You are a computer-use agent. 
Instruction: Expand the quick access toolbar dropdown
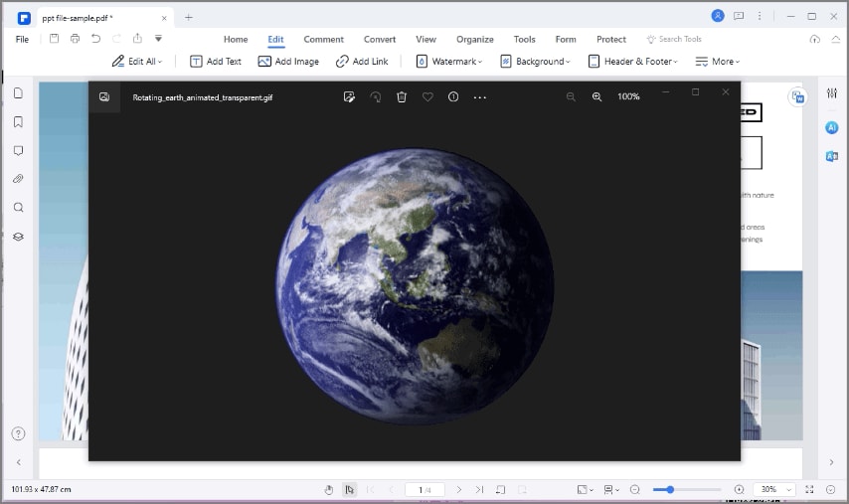pyautogui.click(x=158, y=39)
